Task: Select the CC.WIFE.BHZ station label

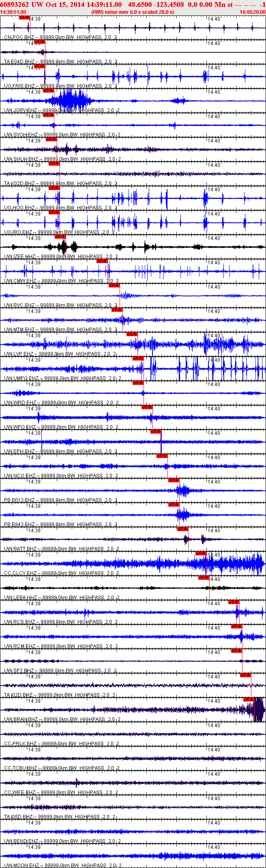Action: coord(20,792)
